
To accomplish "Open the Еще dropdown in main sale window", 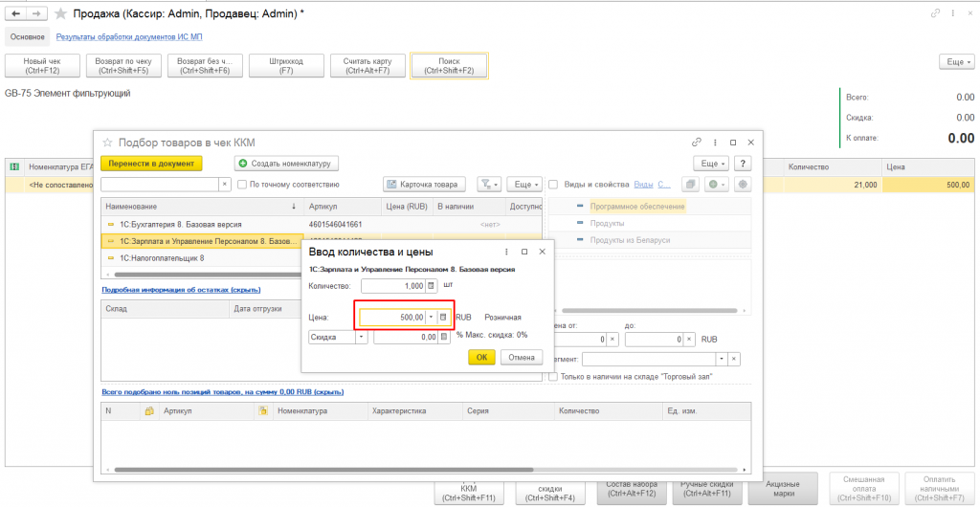I will (x=957, y=62).
